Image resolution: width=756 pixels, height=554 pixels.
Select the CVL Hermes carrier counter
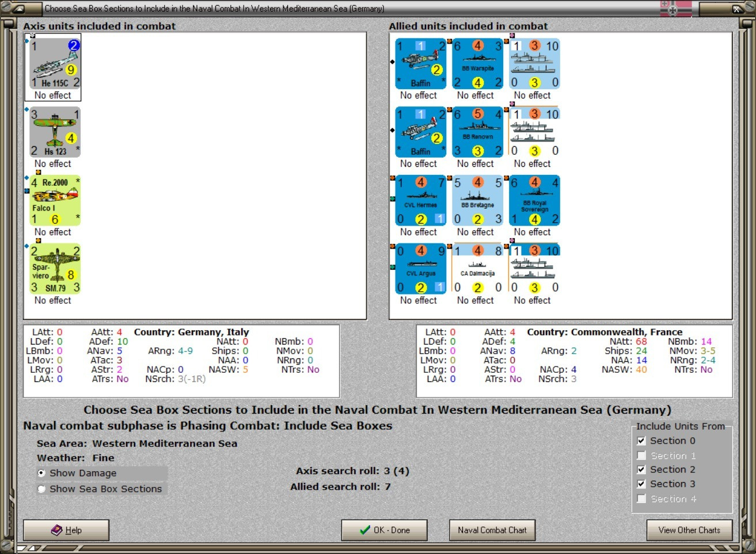[x=421, y=201]
